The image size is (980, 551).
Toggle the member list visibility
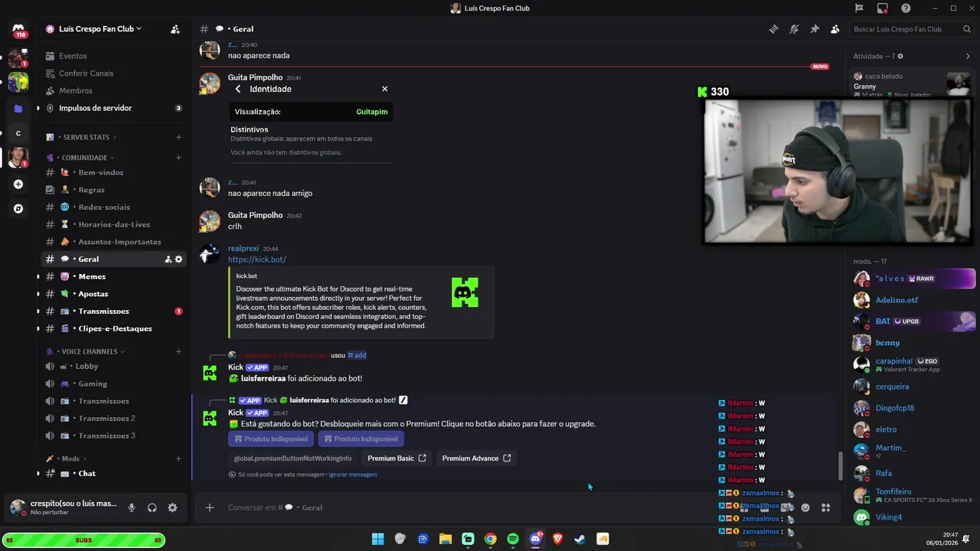[835, 29]
